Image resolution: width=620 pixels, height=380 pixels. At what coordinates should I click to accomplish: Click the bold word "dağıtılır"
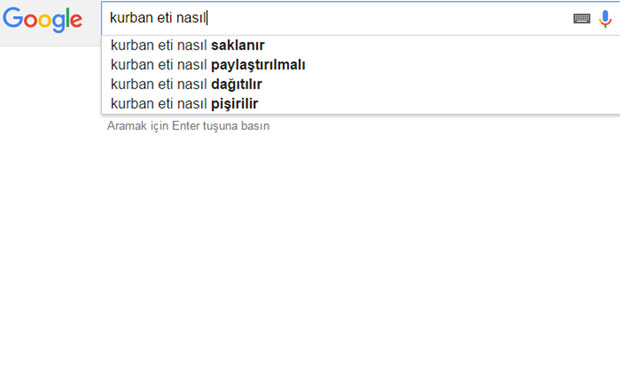click(x=236, y=85)
